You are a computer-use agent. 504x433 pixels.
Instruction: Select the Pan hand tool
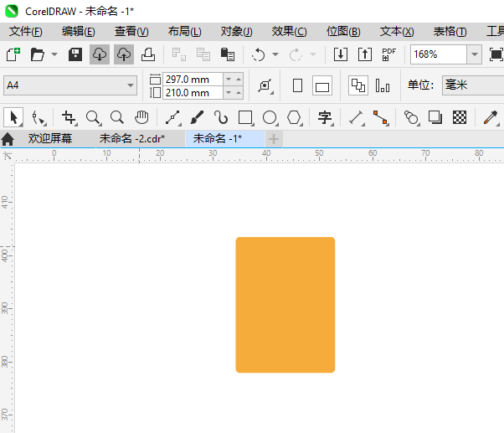141,117
